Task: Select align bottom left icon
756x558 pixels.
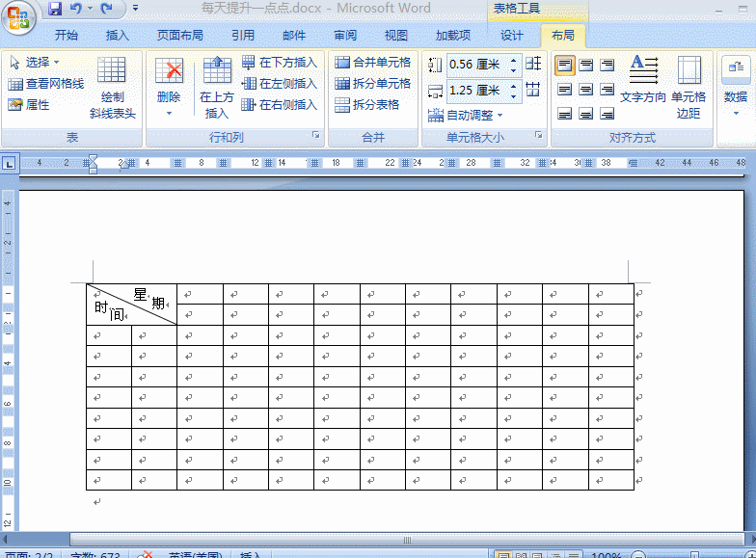Action: pos(564,114)
